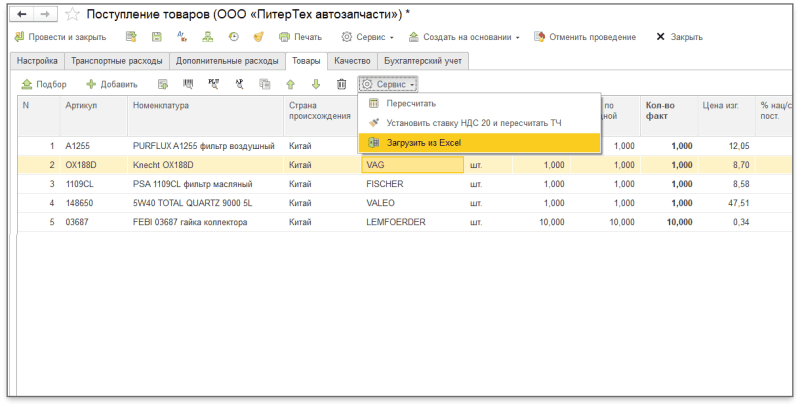Image resolution: width=800 pixels, height=407 pixels.
Task: Open the Создать на основании dropdown
Action: coord(470,37)
